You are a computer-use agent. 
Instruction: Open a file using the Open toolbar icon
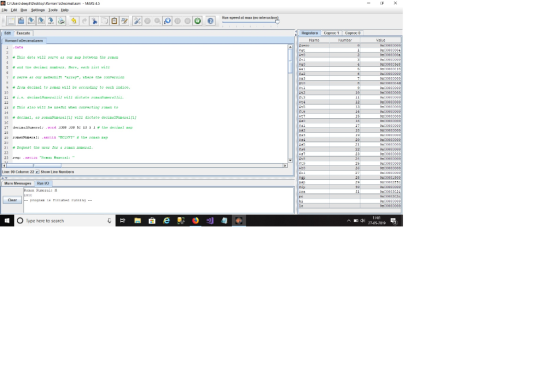pyautogui.click(x=21, y=21)
